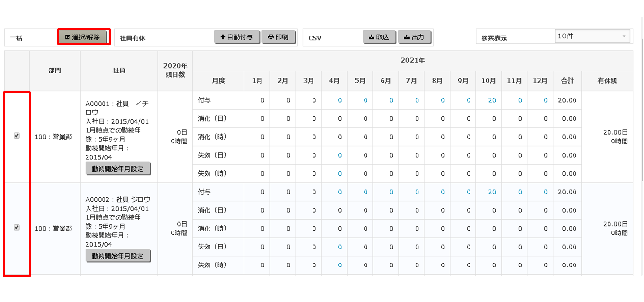Click the 自動付与 plus button
This screenshot has height=302, width=644.
[x=237, y=37]
